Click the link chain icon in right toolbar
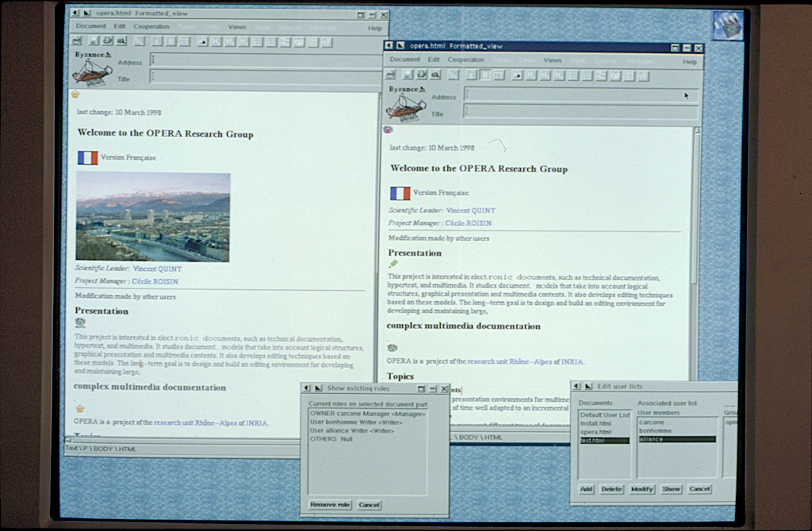The width and height of the screenshot is (812, 531). tap(614, 75)
